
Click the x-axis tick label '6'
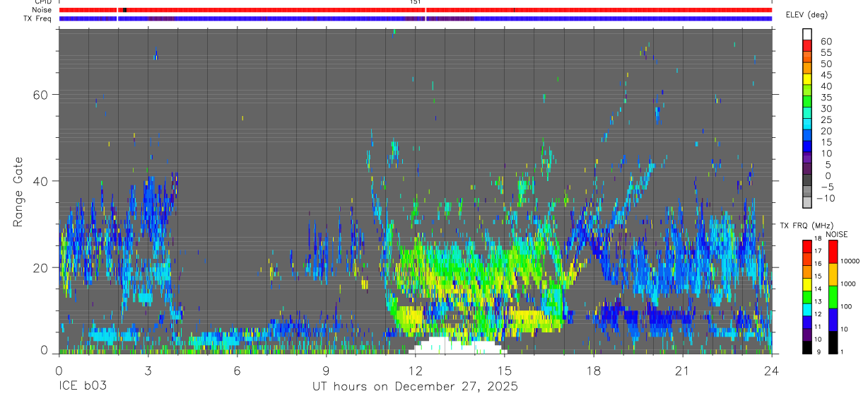[x=237, y=371]
